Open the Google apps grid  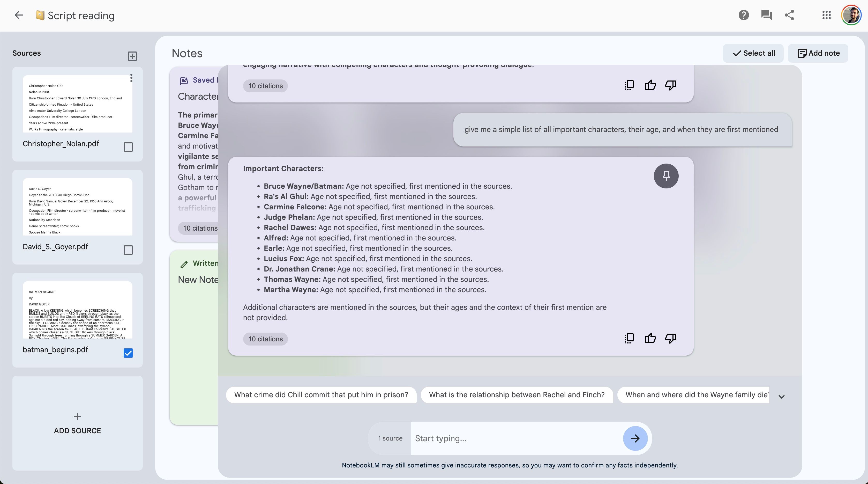click(x=826, y=15)
